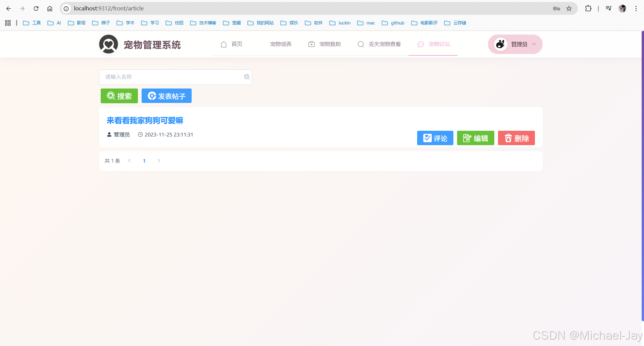Open the 学习 bookmark folder
Screen dimensions: 644x346
click(x=150, y=23)
